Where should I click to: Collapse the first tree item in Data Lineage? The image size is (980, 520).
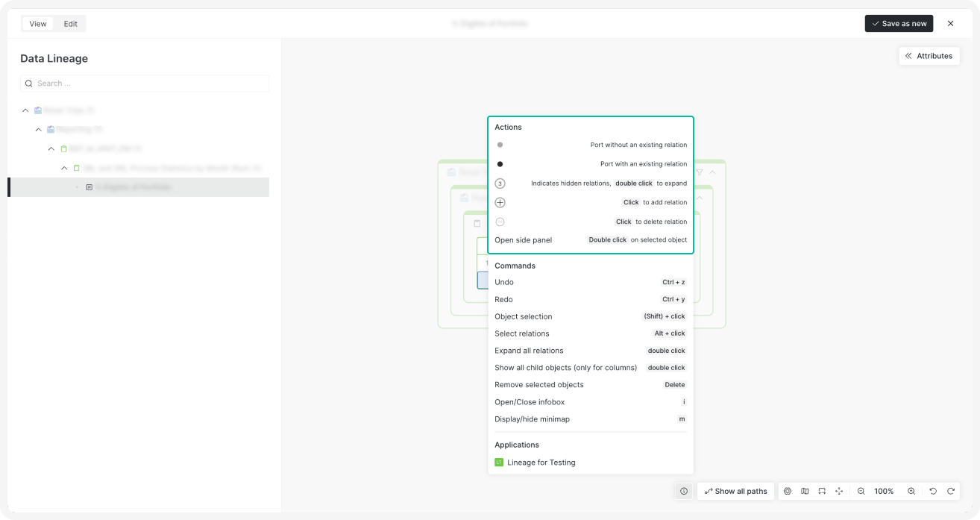[x=26, y=110]
